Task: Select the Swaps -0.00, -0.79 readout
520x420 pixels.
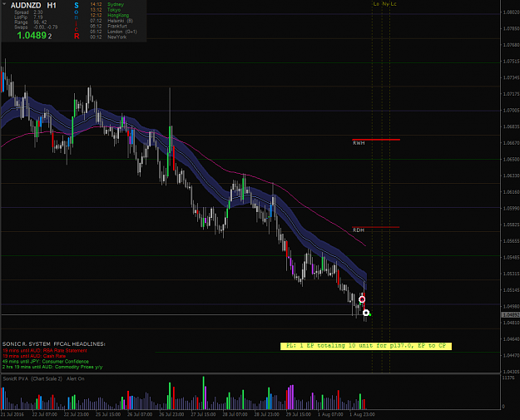Action: coord(36,27)
